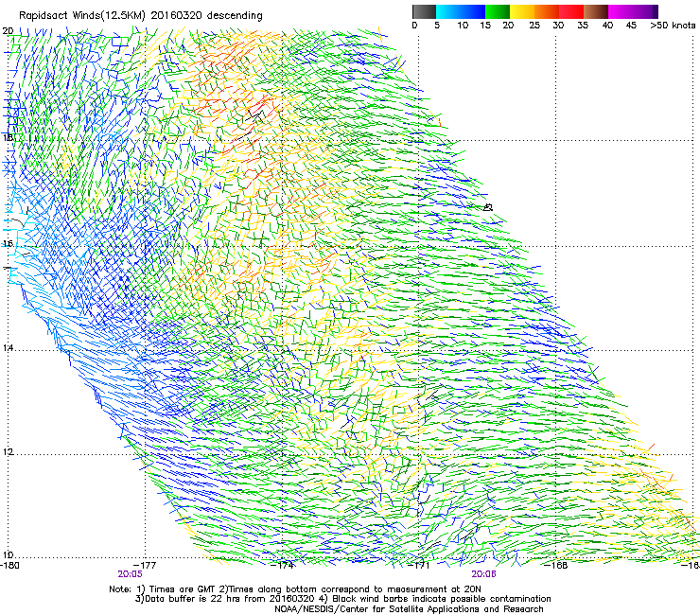700x615 pixels.
Task: Click the '>50 knots' legend label
Action: click(674, 26)
